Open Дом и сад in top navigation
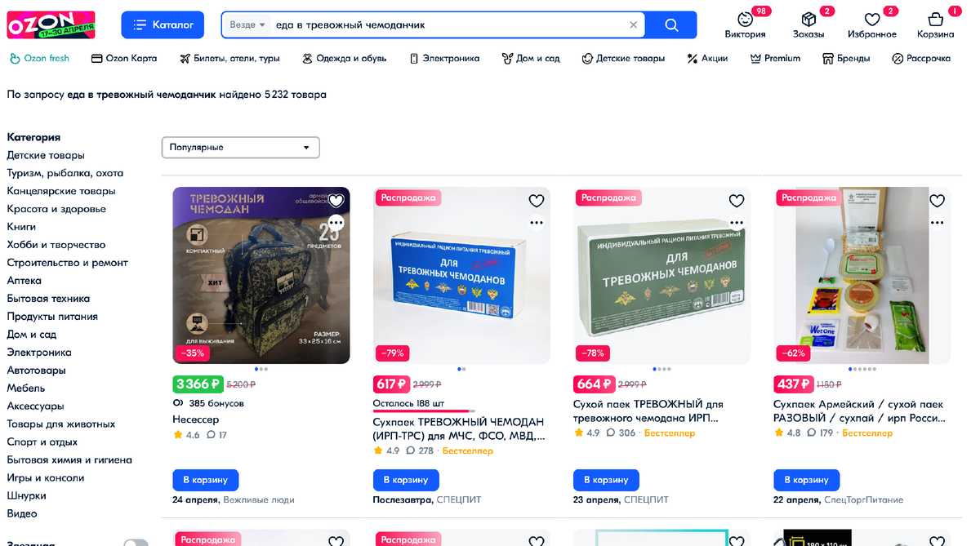This screenshot has height=546, width=980. [531, 58]
